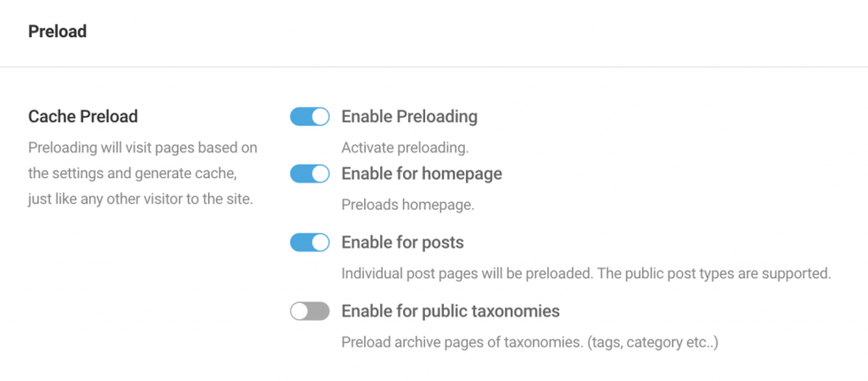This screenshot has height=381, width=868.
Task: Click the divider line under Preload heading
Action: click(x=434, y=67)
